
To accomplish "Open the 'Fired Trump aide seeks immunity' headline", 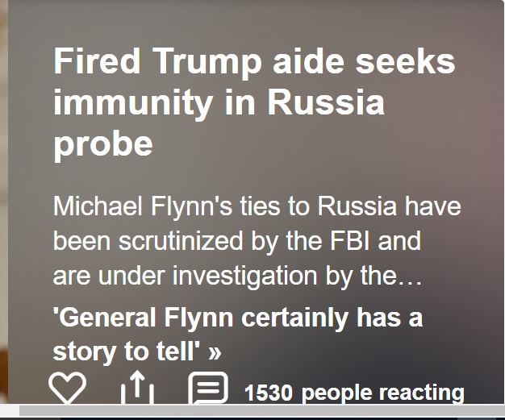I will (254, 102).
